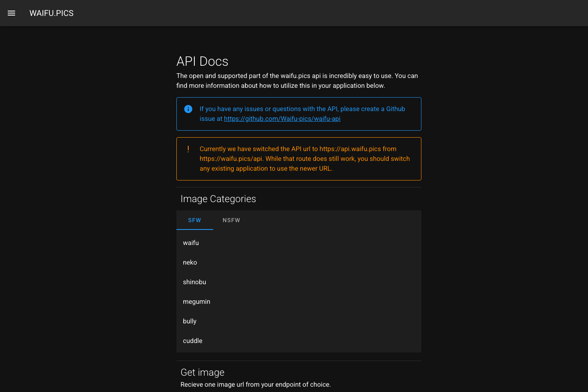Screen dimensions: 588x392
Task: Select the waifu category
Action: pos(191,243)
